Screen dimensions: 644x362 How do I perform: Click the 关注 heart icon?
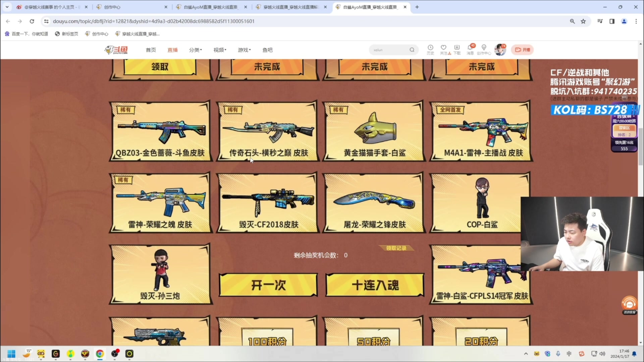click(x=444, y=48)
